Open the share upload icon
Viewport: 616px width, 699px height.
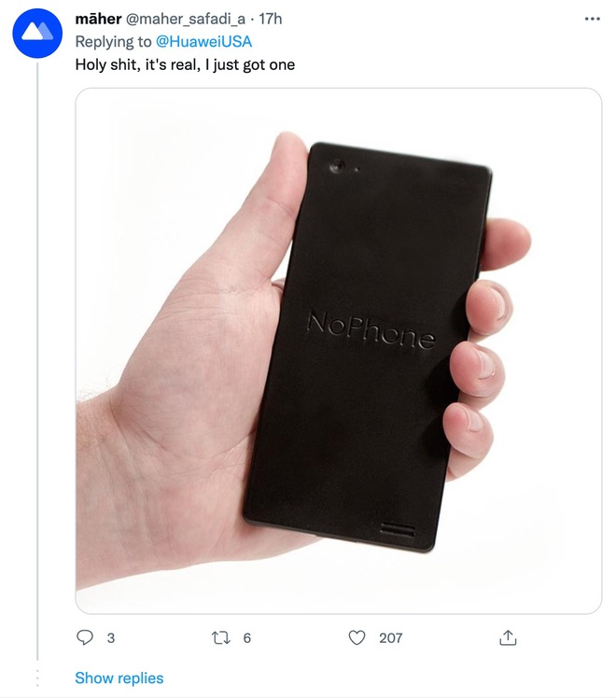[508, 637]
